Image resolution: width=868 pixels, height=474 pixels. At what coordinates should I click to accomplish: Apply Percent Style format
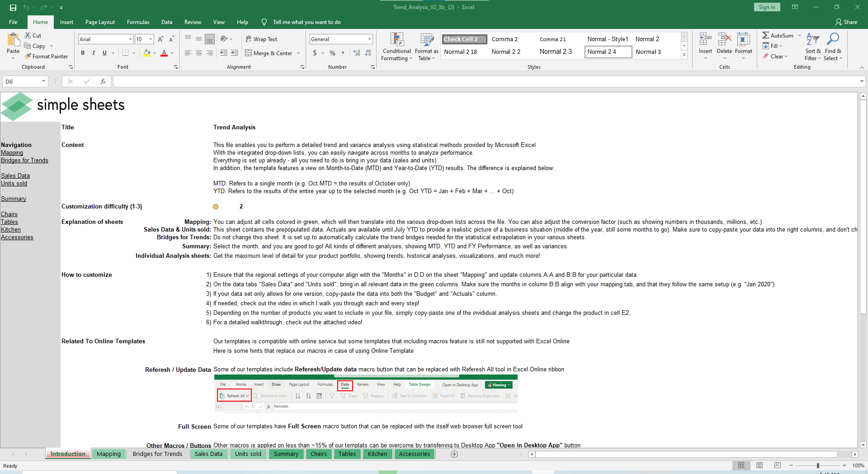tap(333, 53)
